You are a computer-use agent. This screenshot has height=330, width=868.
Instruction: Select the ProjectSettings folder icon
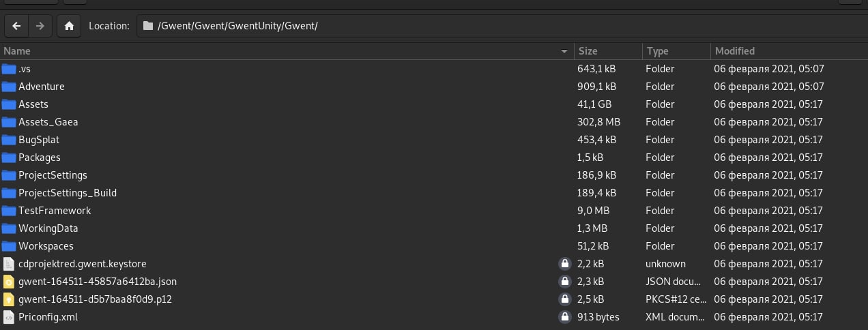[9, 175]
